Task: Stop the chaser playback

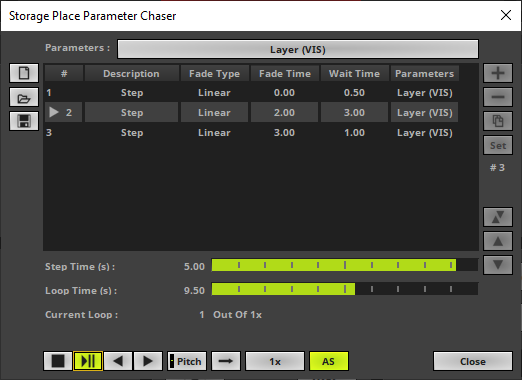Action: [x=58, y=361]
